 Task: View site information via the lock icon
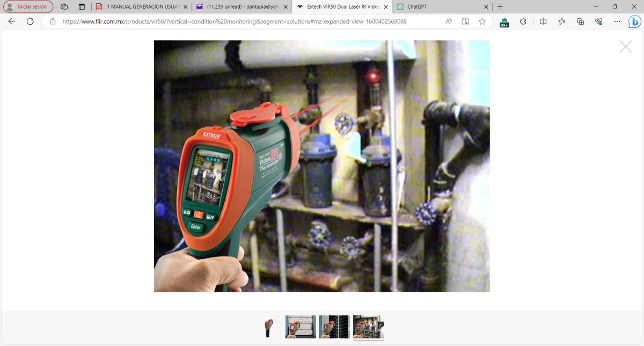coord(53,21)
